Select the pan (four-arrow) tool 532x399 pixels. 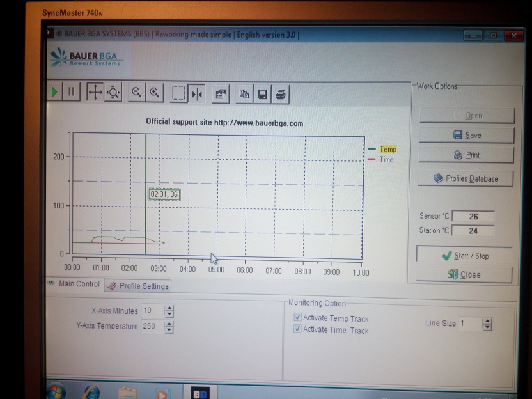point(95,93)
